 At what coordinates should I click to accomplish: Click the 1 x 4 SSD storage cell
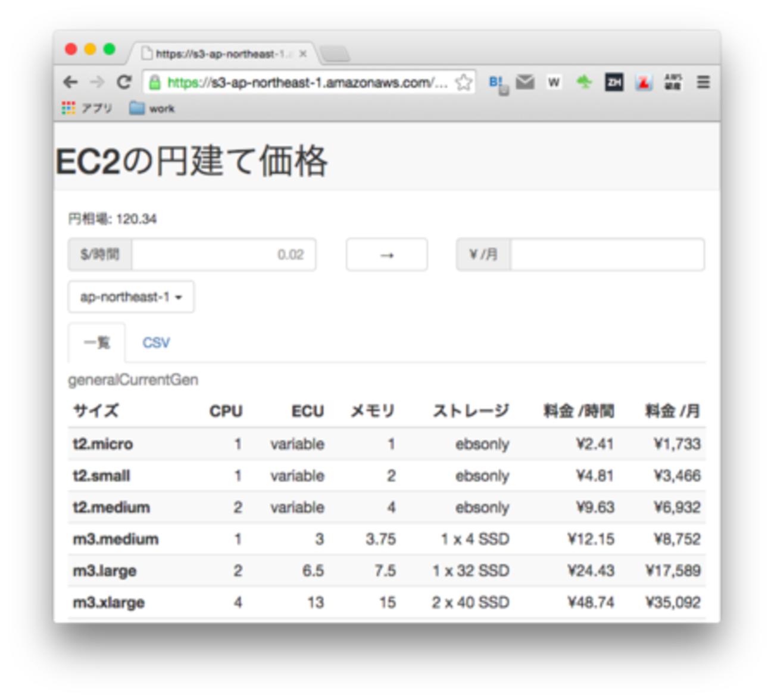475,539
